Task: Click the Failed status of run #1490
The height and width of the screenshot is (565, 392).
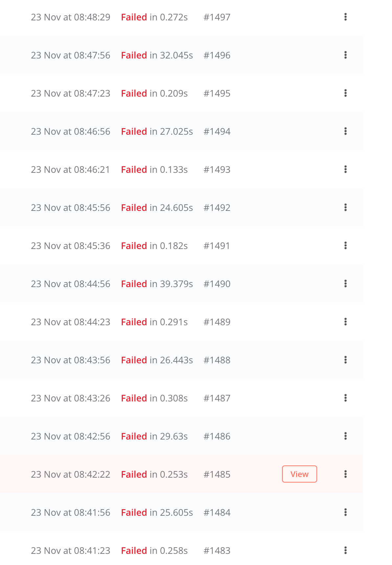Action: [x=134, y=284]
